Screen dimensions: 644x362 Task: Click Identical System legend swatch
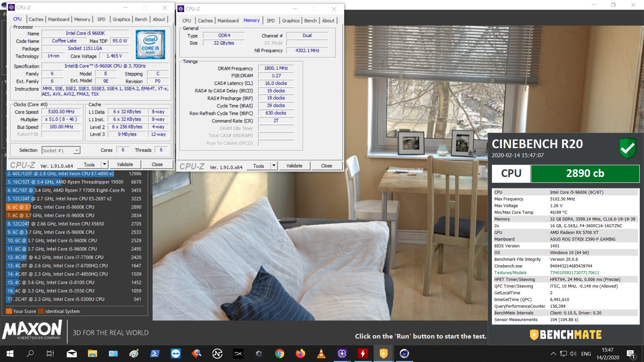point(41,311)
